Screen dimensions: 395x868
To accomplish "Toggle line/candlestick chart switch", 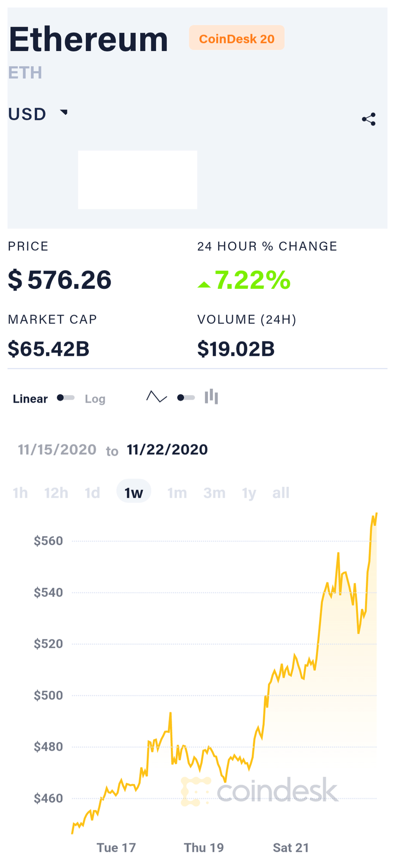I will pos(186,397).
